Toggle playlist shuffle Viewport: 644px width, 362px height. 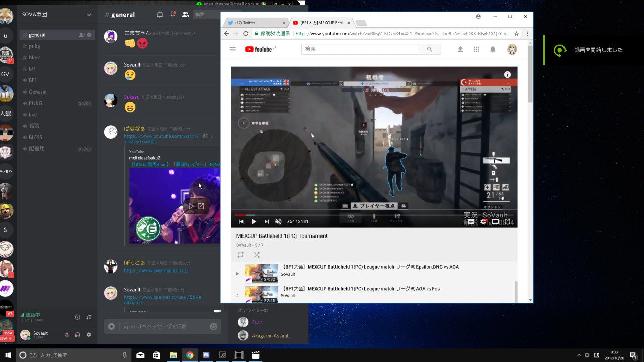[x=257, y=255]
